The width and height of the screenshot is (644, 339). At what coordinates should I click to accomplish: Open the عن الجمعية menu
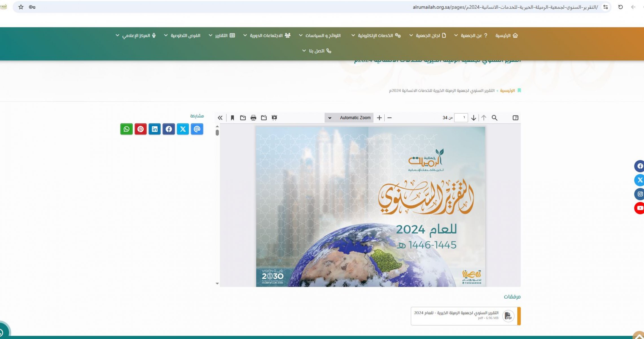pyautogui.click(x=471, y=36)
